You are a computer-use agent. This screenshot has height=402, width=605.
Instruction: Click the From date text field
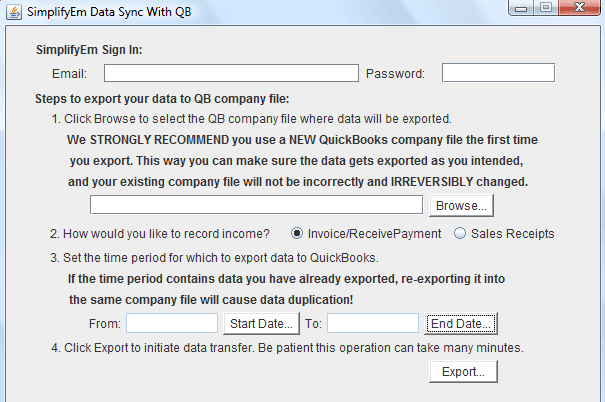point(172,323)
